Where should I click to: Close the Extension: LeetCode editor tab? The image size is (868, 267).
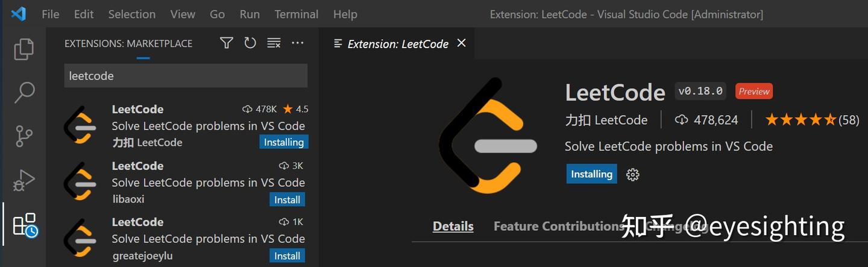tap(462, 43)
